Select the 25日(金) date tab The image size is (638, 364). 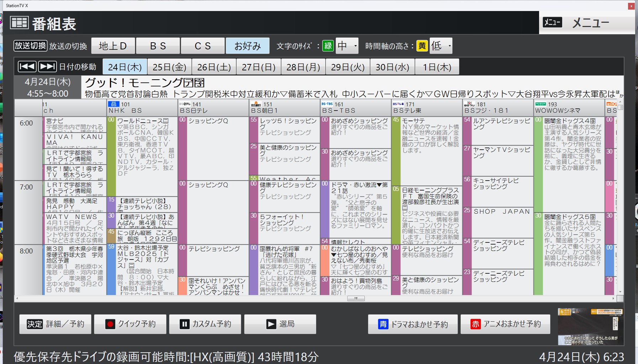(169, 67)
